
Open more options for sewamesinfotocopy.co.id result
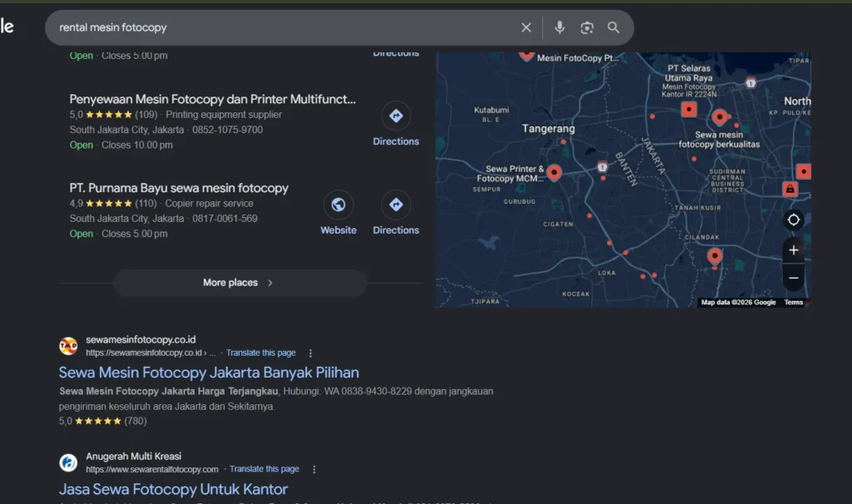[310, 353]
